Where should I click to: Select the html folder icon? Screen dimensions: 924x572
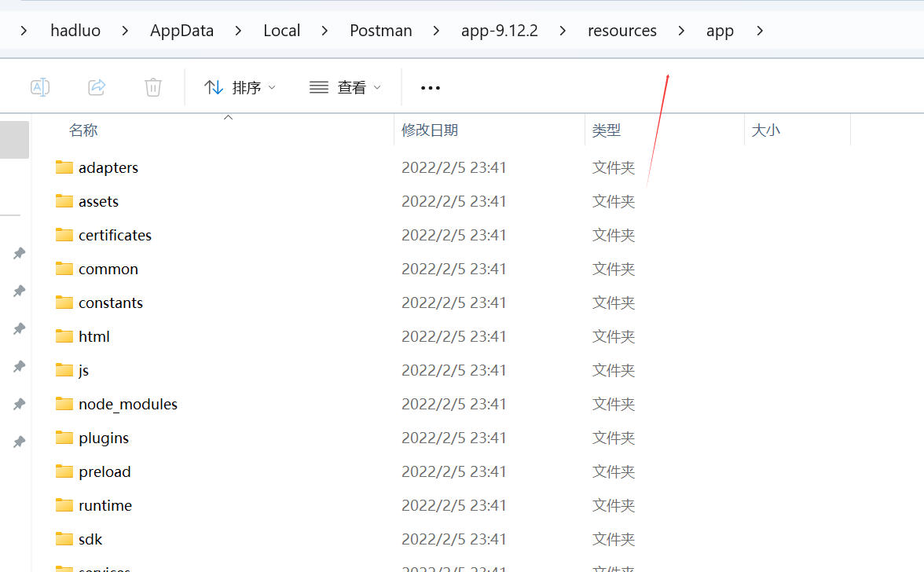point(64,336)
